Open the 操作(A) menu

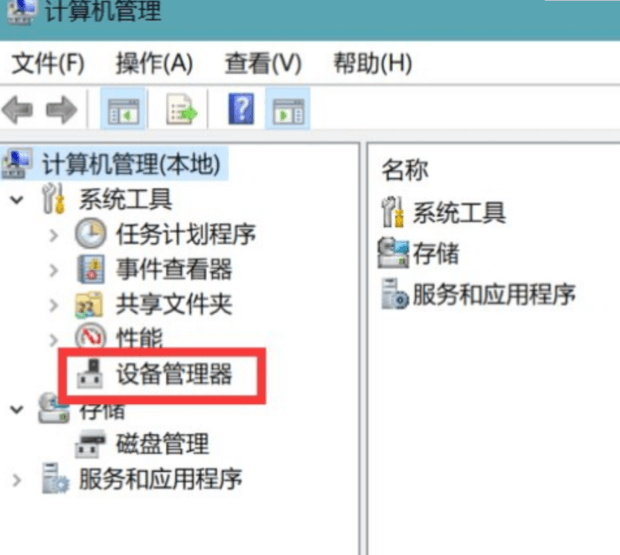click(154, 63)
